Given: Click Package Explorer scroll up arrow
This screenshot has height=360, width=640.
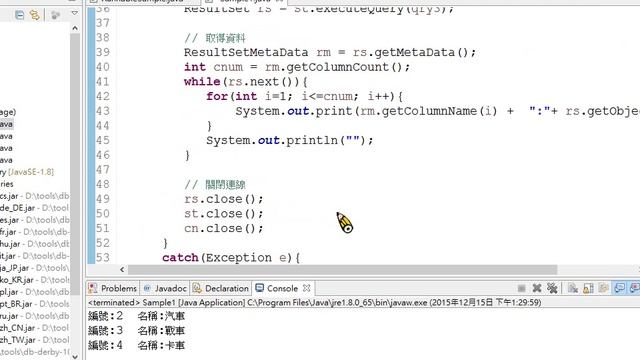Looking at the screenshot, I should tap(75, 28).
